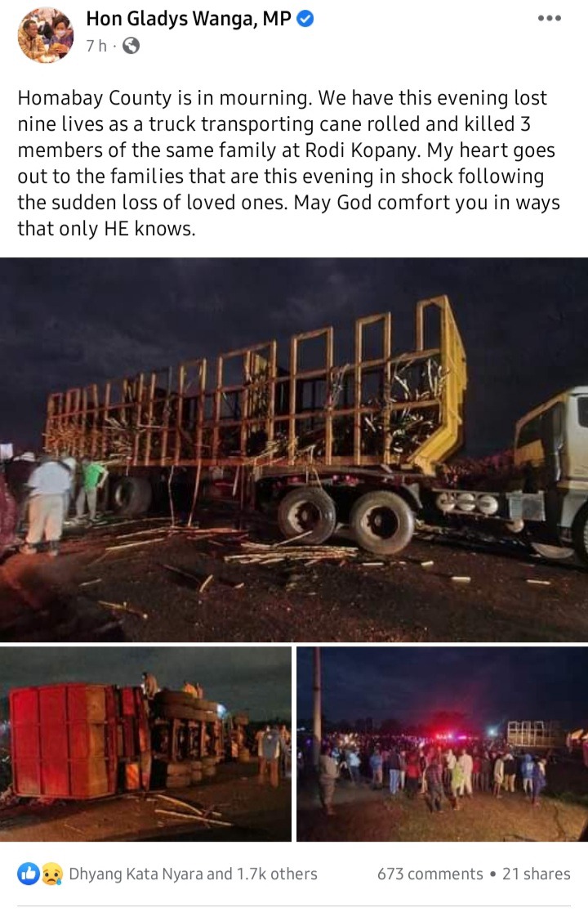View Dhyang Kata Nyara and 1.7k others
Screen dimensions: 588x912
point(193,874)
